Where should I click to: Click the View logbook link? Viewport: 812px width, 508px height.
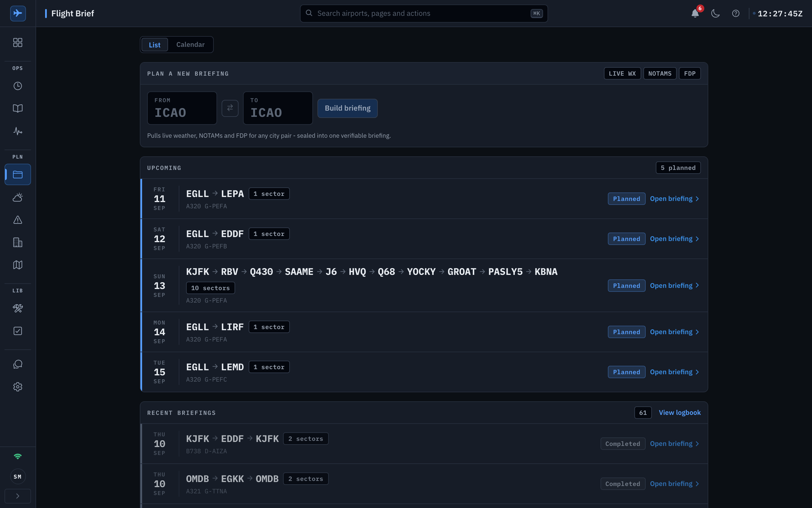tap(679, 412)
